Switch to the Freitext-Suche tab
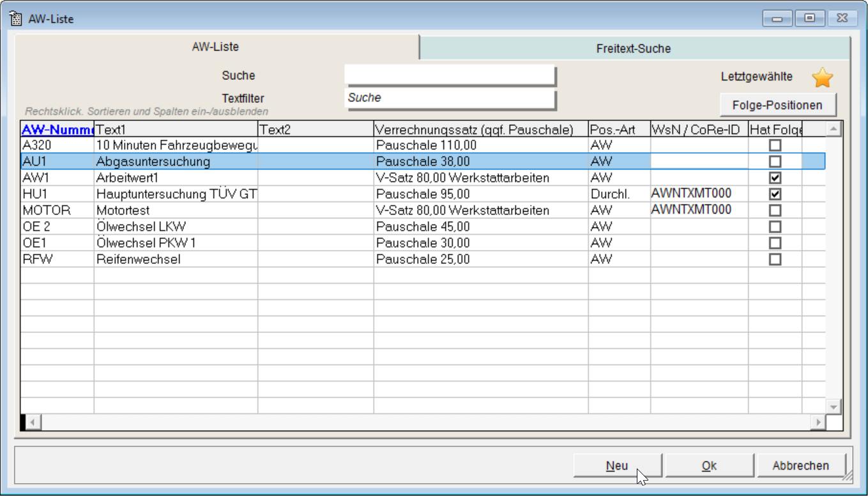Viewport: 868px width, 496px height. [634, 49]
